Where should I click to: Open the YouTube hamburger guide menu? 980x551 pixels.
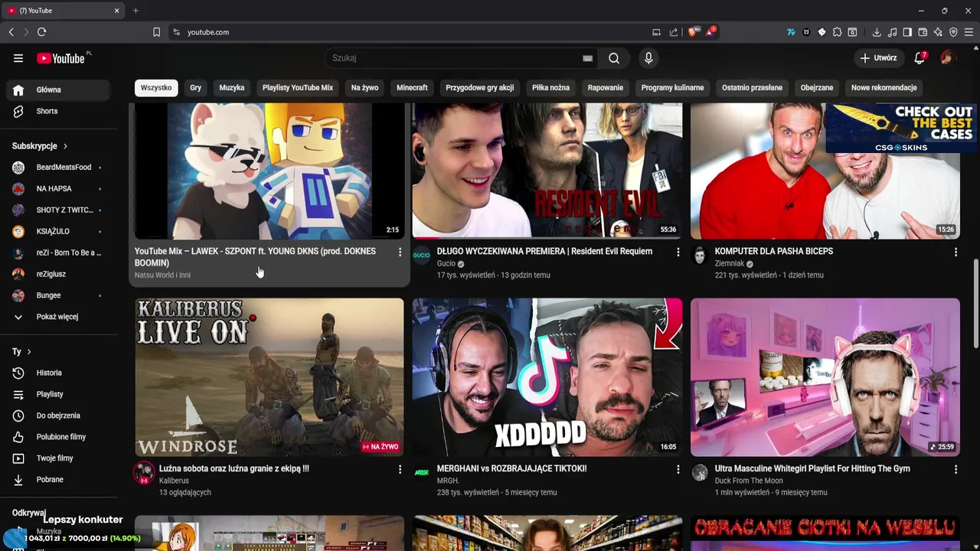(x=18, y=58)
